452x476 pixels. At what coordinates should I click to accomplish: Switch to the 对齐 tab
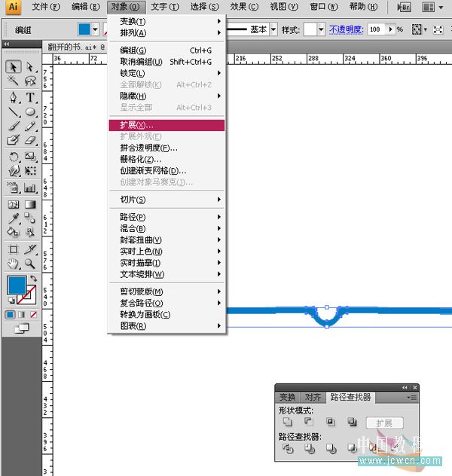pyautogui.click(x=313, y=397)
